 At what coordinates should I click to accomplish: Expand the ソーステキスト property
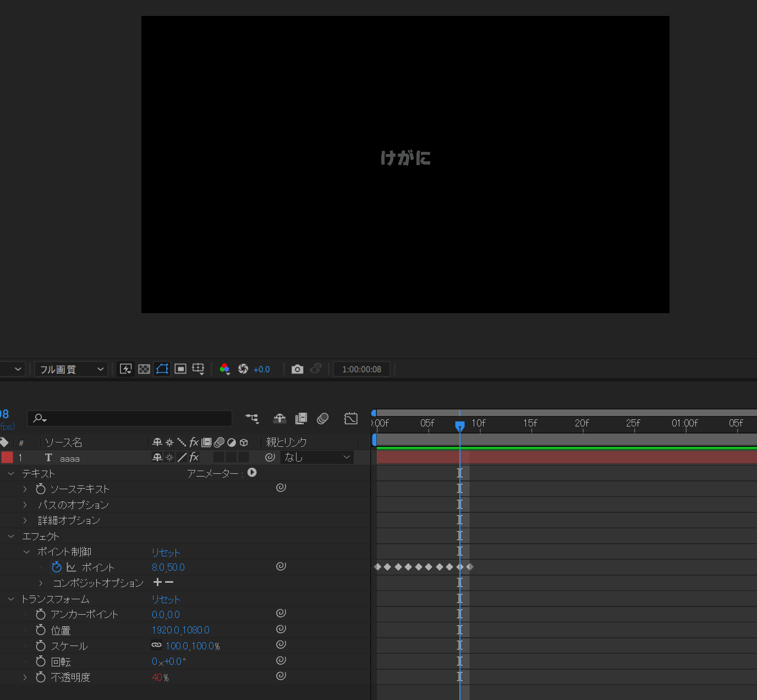pyautogui.click(x=25, y=489)
